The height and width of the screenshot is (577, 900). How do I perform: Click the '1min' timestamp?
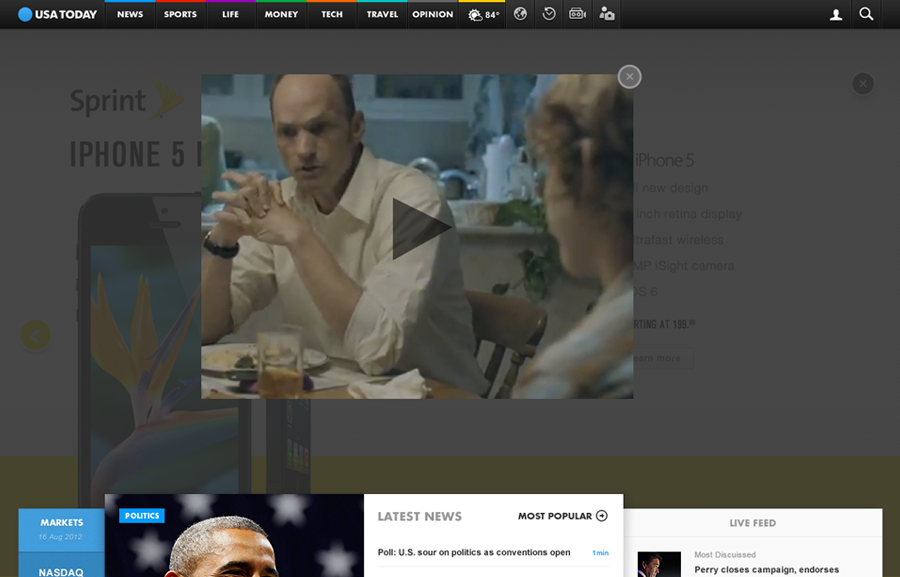click(x=600, y=553)
